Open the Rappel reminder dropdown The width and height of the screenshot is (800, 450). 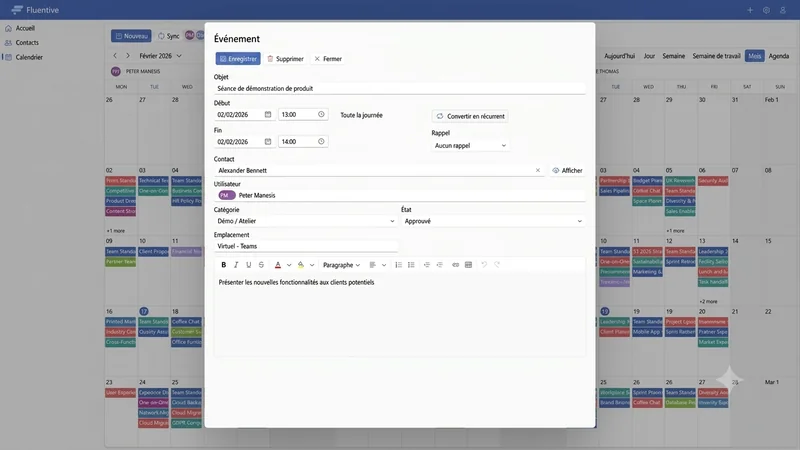(x=470, y=145)
